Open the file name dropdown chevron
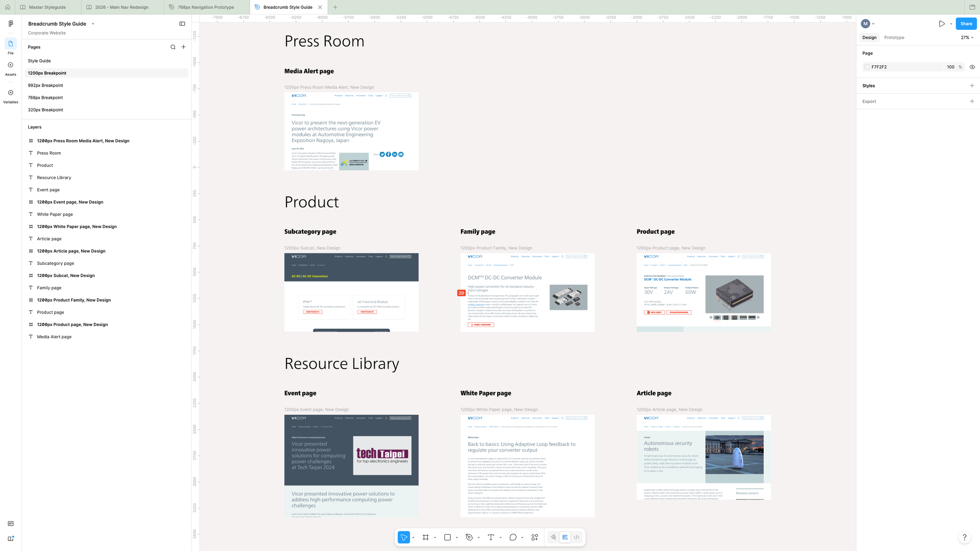The height and width of the screenshot is (551, 980). point(93,24)
